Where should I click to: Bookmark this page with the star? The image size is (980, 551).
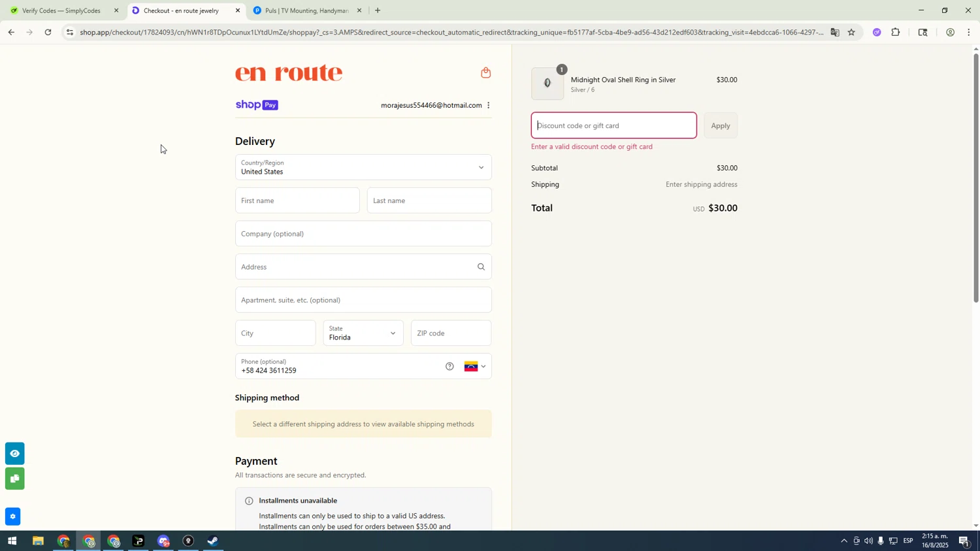pos(851,32)
